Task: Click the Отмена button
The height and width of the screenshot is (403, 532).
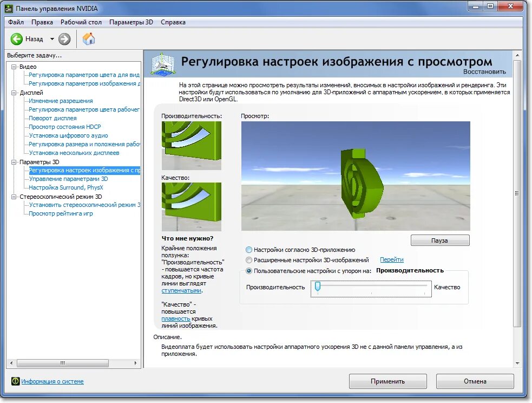Action: (x=475, y=381)
